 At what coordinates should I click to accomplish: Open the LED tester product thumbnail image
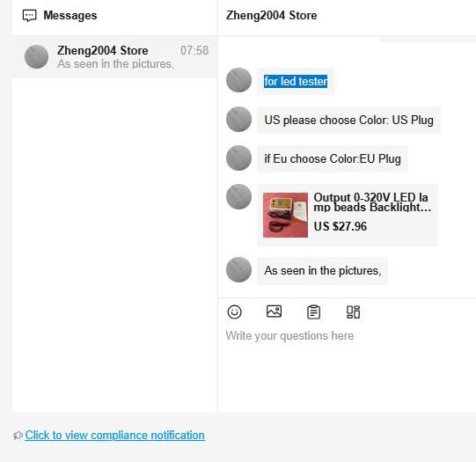[x=285, y=215]
